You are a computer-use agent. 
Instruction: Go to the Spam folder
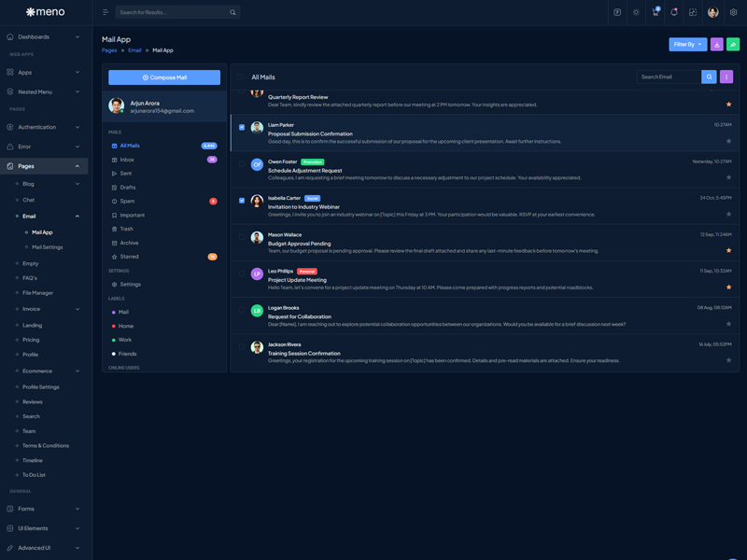click(127, 201)
